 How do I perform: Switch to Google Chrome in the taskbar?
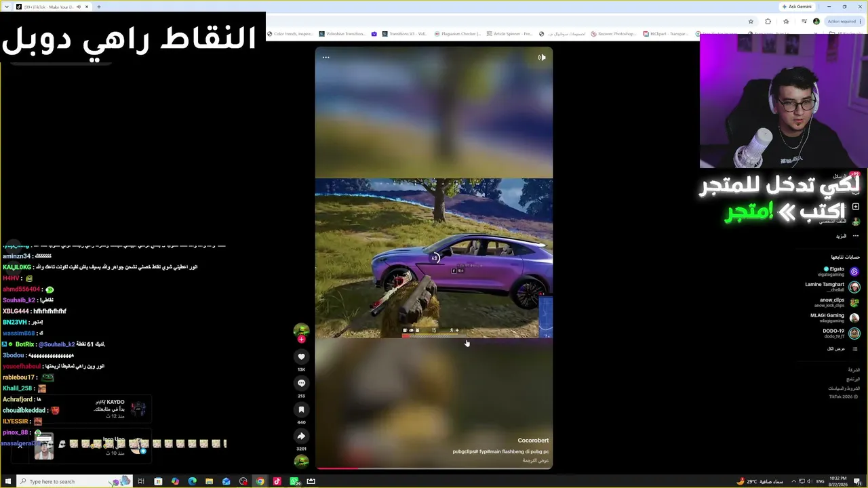pos(260,481)
